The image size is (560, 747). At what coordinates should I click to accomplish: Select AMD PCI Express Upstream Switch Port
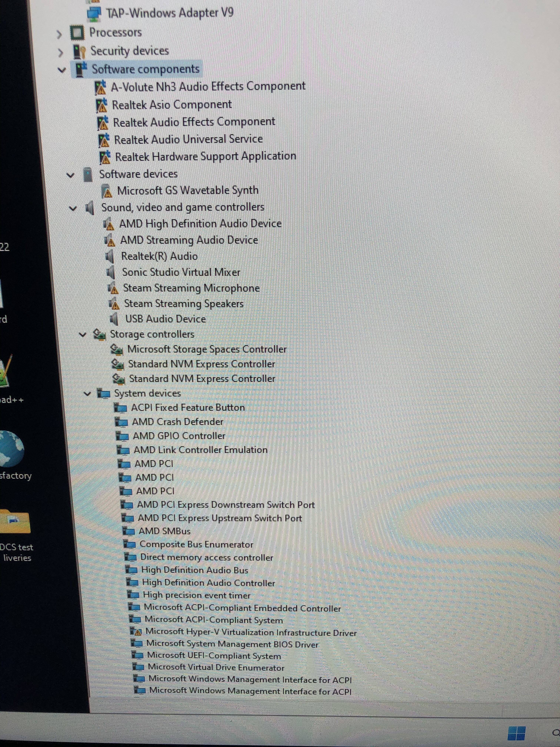[220, 518]
